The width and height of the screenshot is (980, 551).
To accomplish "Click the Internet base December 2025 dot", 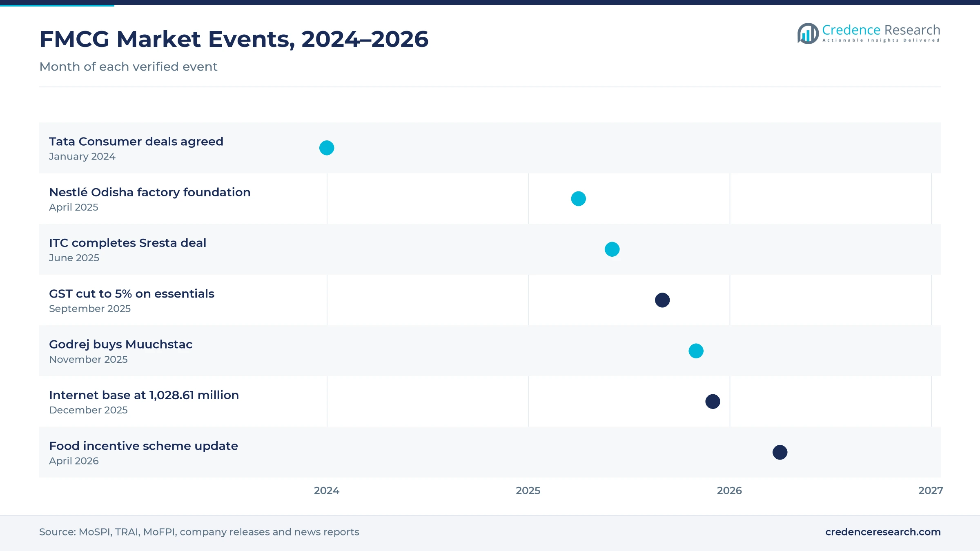I will [x=713, y=402].
